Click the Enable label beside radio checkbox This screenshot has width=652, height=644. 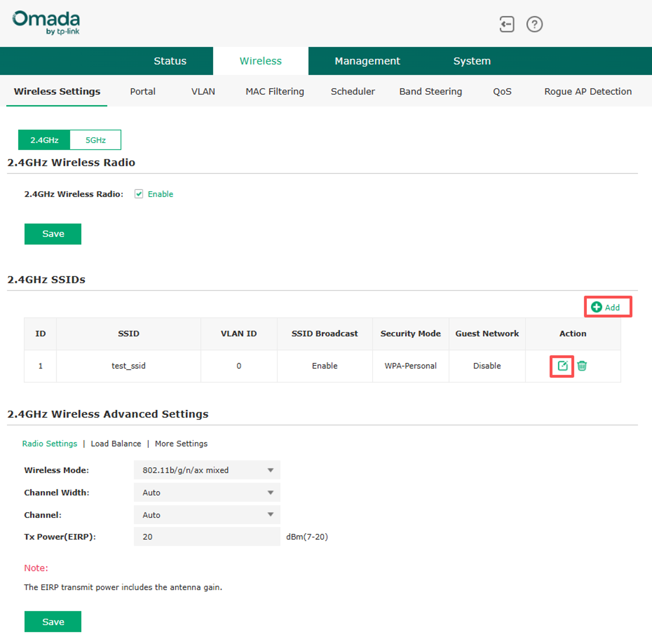[x=160, y=194]
